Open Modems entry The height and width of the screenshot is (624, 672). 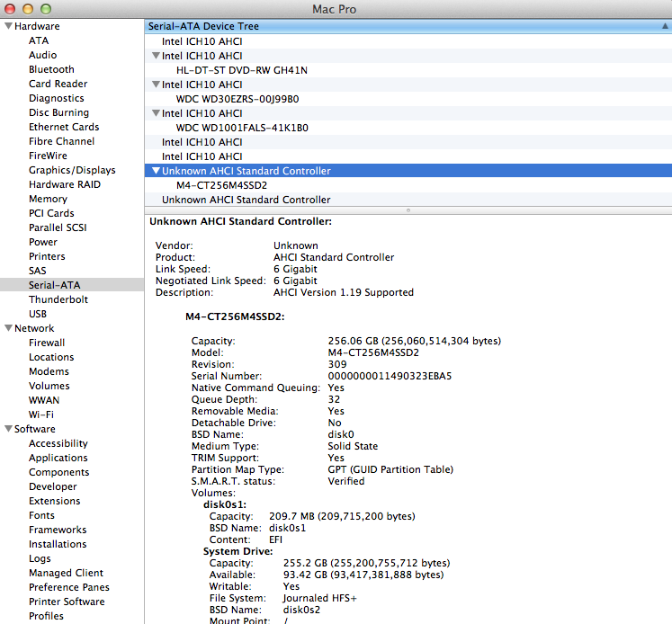[x=49, y=371]
